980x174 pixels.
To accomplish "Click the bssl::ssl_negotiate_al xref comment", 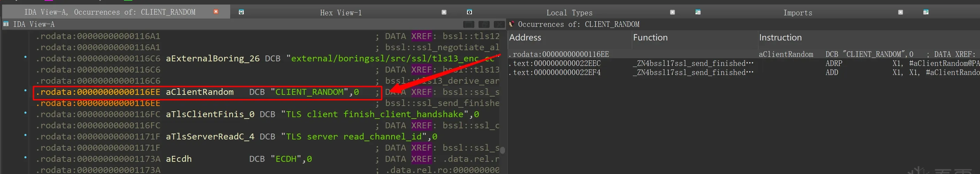I will pos(442,47).
